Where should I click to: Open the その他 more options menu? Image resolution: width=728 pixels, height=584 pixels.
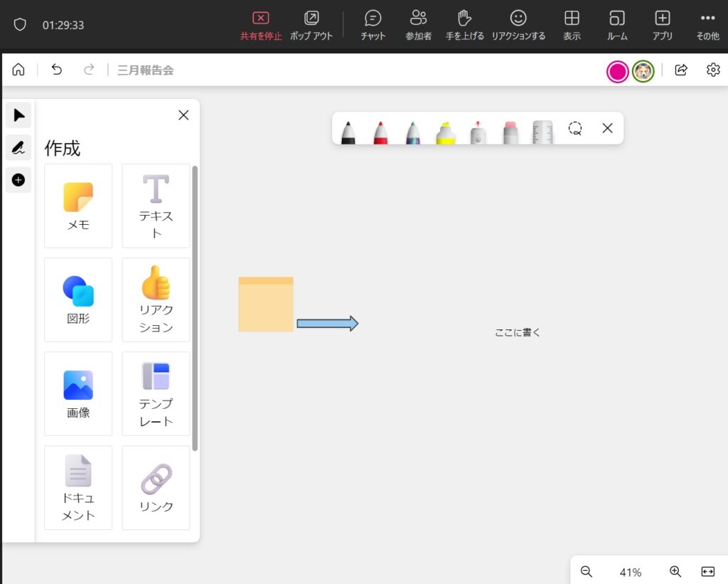[x=707, y=26]
